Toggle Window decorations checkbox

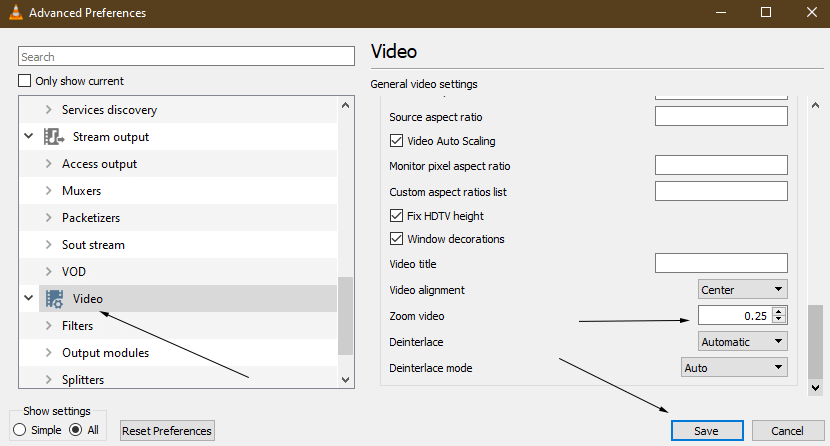tap(396, 239)
